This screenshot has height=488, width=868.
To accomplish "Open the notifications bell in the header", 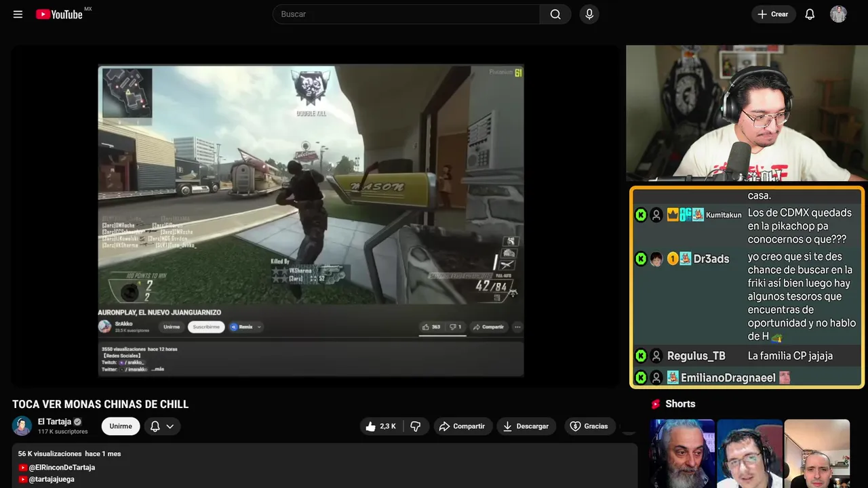I will tap(810, 14).
